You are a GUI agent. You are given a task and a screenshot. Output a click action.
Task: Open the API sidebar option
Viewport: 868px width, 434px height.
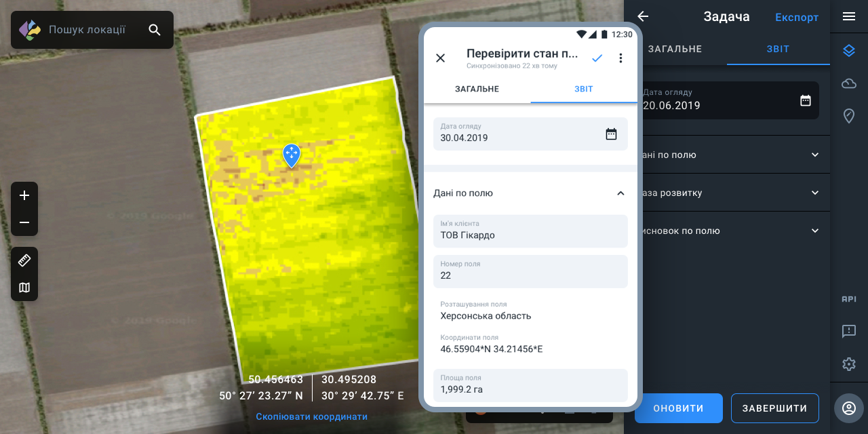tap(849, 299)
